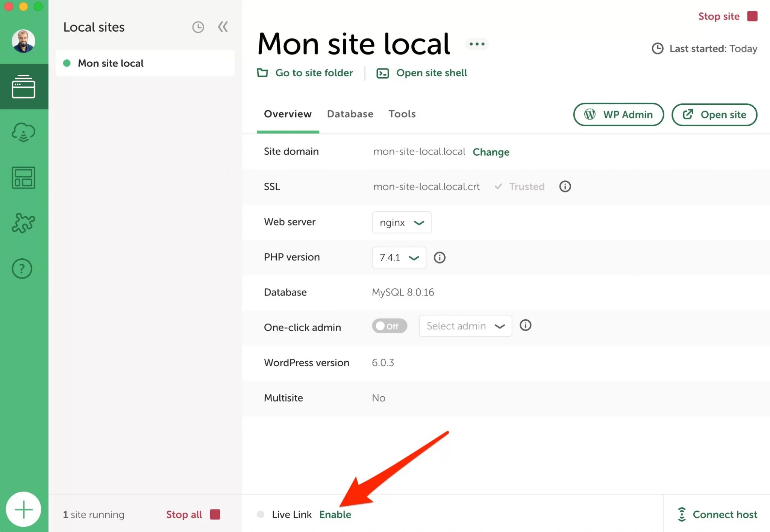The width and height of the screenshot is (770, 532).
Task: Open Connect cloud sidebar icon
Action: pos(23,132)
